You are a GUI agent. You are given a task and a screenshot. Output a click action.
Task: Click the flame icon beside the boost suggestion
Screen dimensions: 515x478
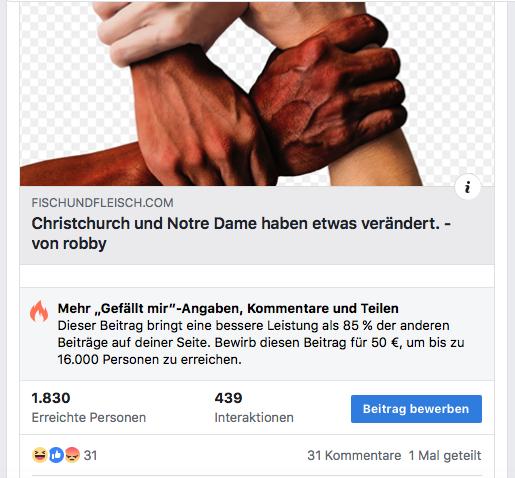click(x=39, y=311)
